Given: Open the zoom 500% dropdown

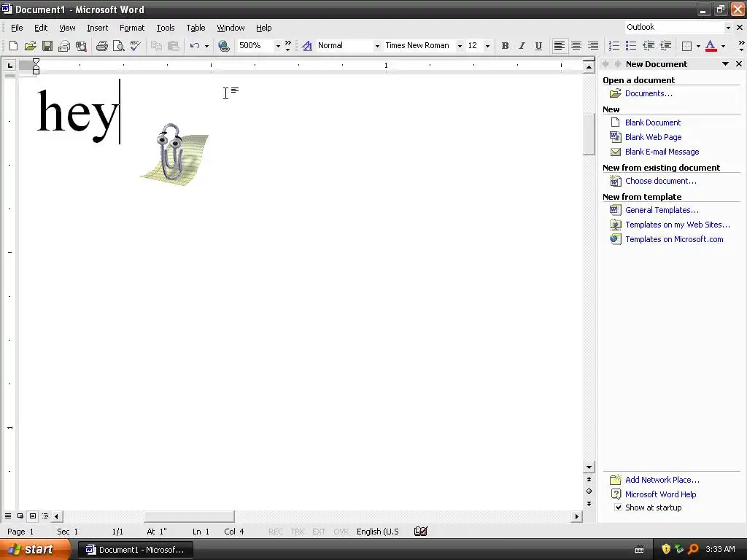Looking at the screenshot, I should 278,46.
